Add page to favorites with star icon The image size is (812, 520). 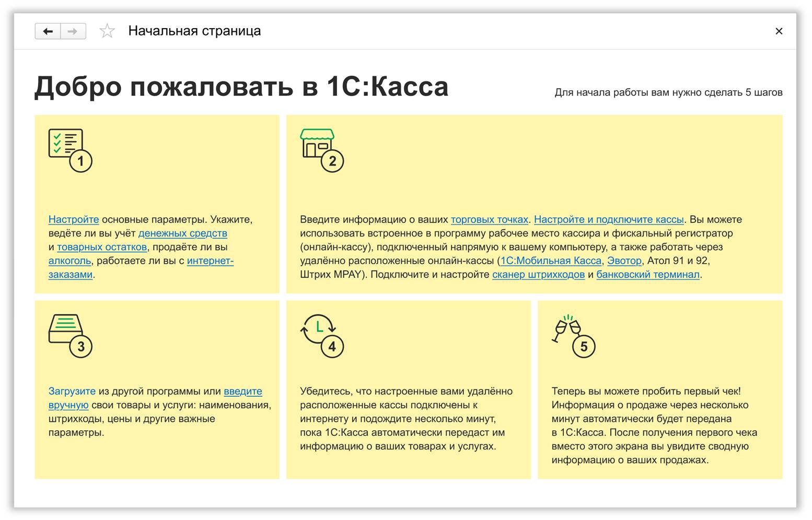click(x=107, y=31)
